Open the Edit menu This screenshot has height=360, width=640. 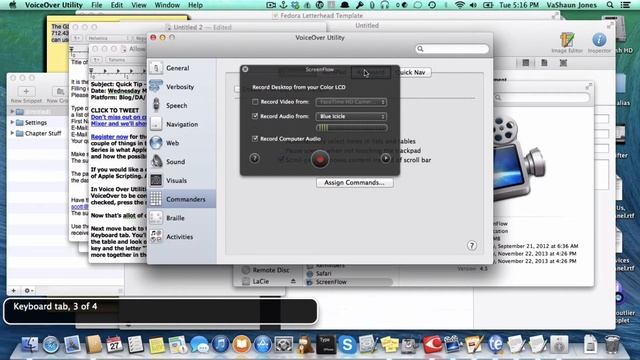coord(117,5)
